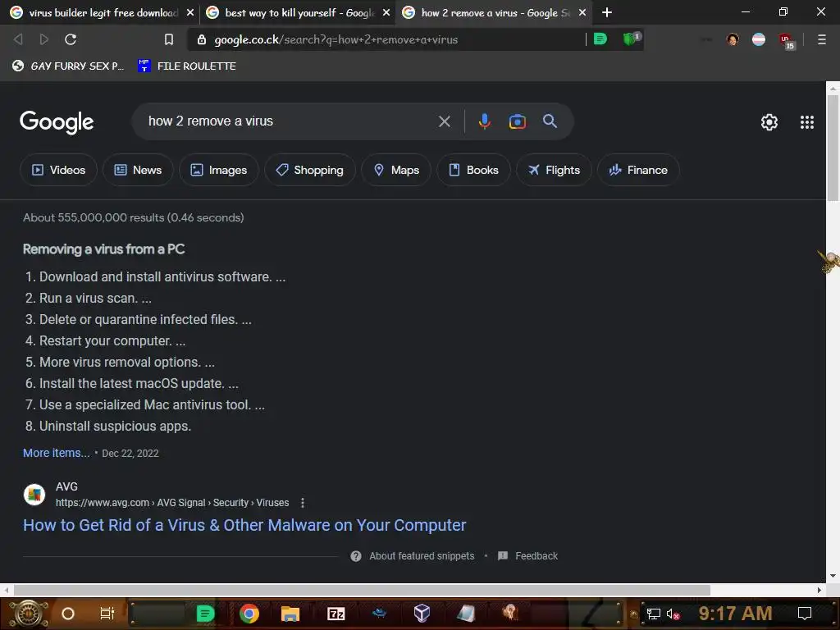Open 'About featured snippets' info
The height and width of the screenshot is (630, 840).
coord(413,556)
